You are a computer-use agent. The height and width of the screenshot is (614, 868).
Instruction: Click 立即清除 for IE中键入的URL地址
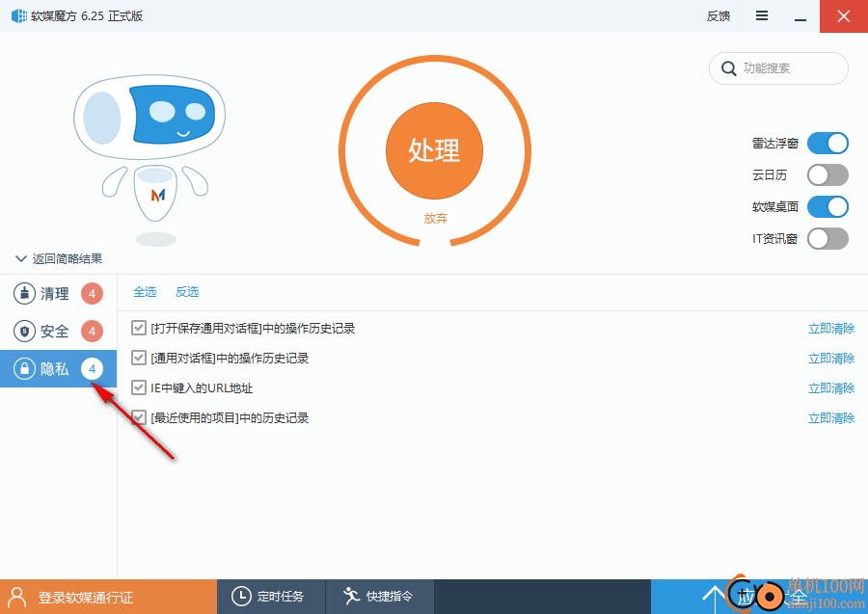pos(831,388)
